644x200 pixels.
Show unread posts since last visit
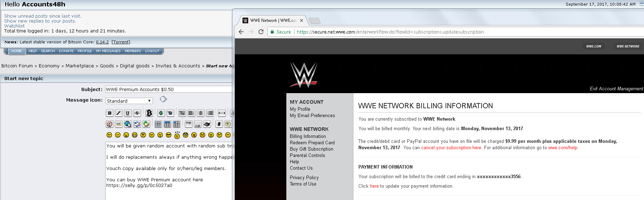pos(43,16)
